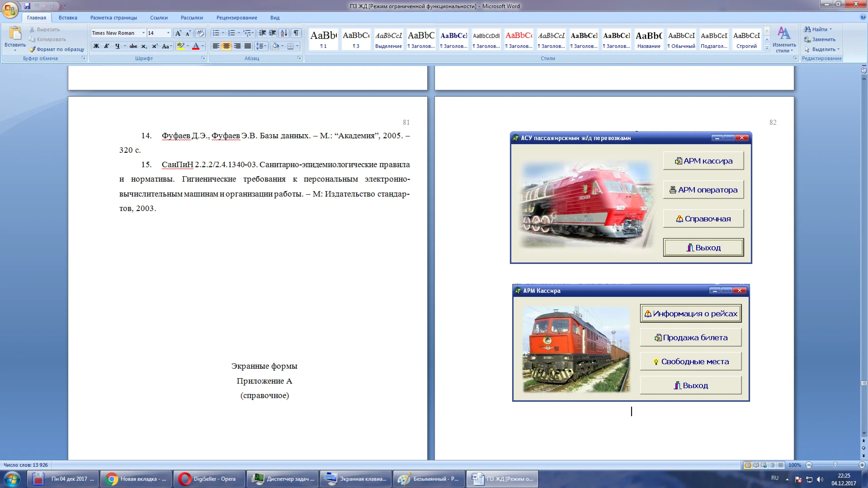Click the Sort A-Я icon
This screenshot has width=868, height=488.
tap(284, 33)
